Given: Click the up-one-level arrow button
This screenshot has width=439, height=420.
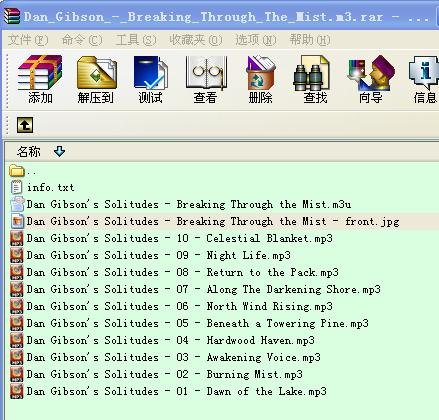Looking at the screenshot, I should pos(25,125).
